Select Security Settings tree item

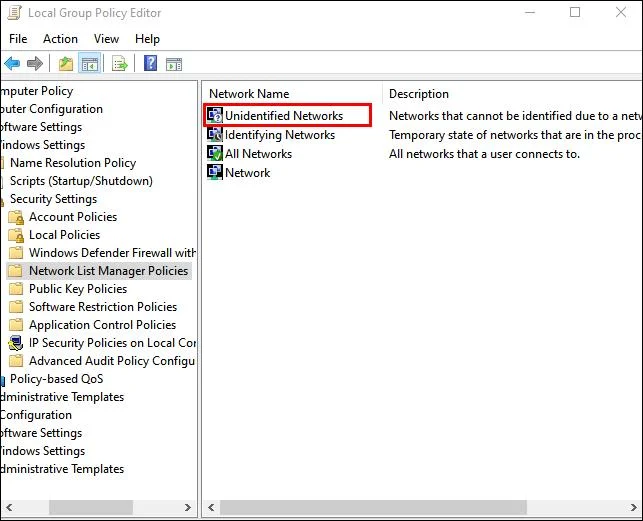point(53,199)
